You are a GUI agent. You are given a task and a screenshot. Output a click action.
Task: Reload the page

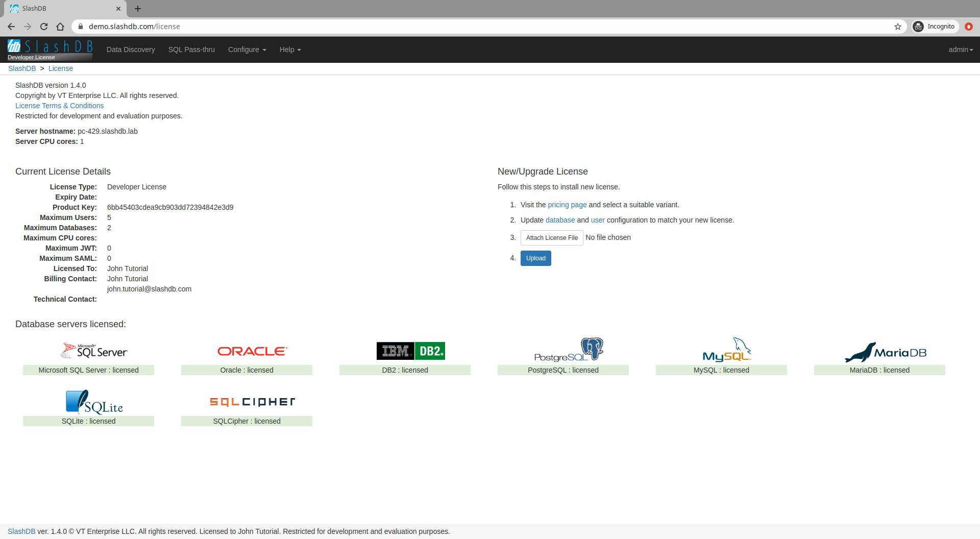[x=44, y=27]
